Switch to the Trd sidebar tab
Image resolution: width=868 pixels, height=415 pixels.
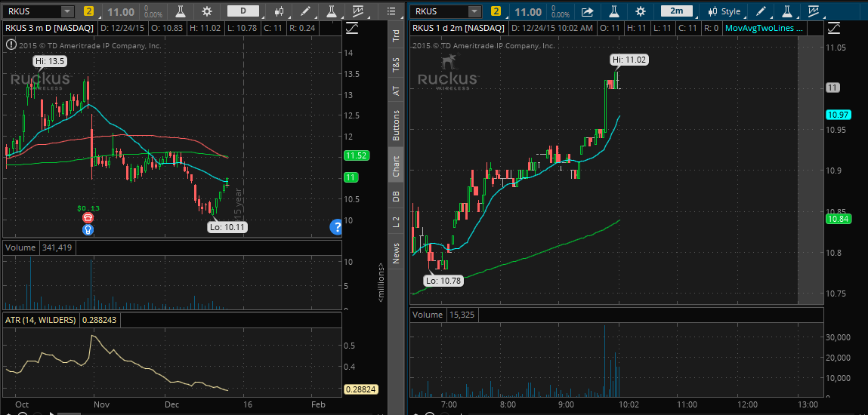click(396, 36)
